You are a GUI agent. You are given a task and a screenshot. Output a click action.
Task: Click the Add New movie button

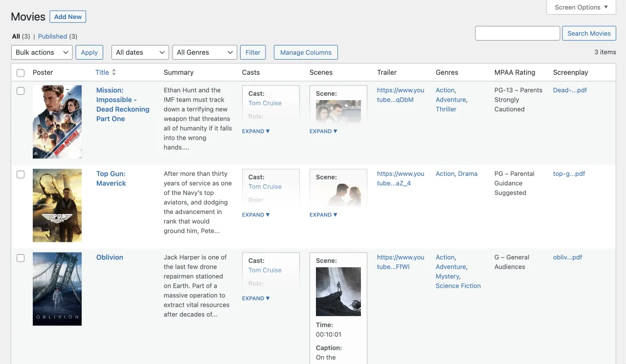pyautogui.click(x=68, y=17)
